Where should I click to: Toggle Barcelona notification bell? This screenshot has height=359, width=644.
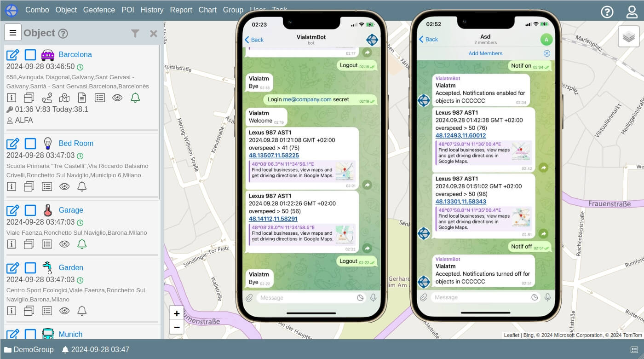coord(135,98)
